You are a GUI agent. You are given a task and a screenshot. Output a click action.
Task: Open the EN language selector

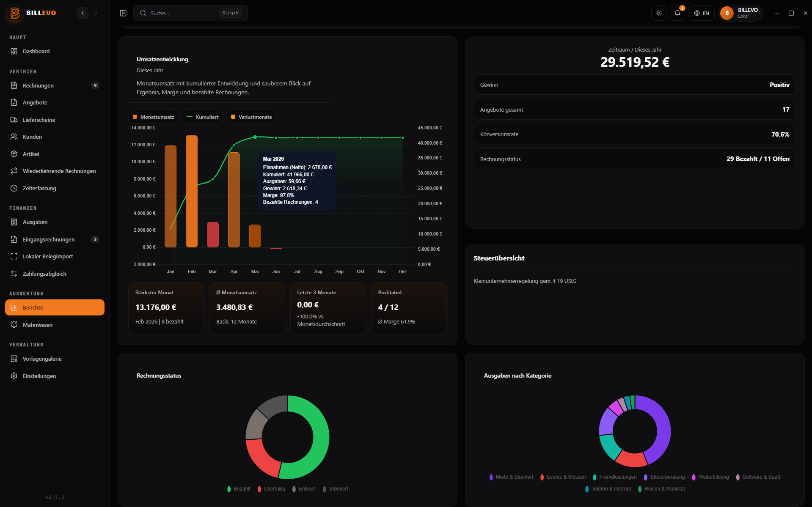(x=702, y=13)
